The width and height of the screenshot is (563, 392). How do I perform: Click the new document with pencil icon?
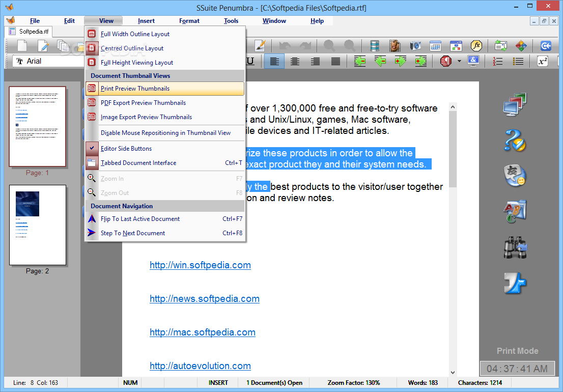tap(43, 46)
